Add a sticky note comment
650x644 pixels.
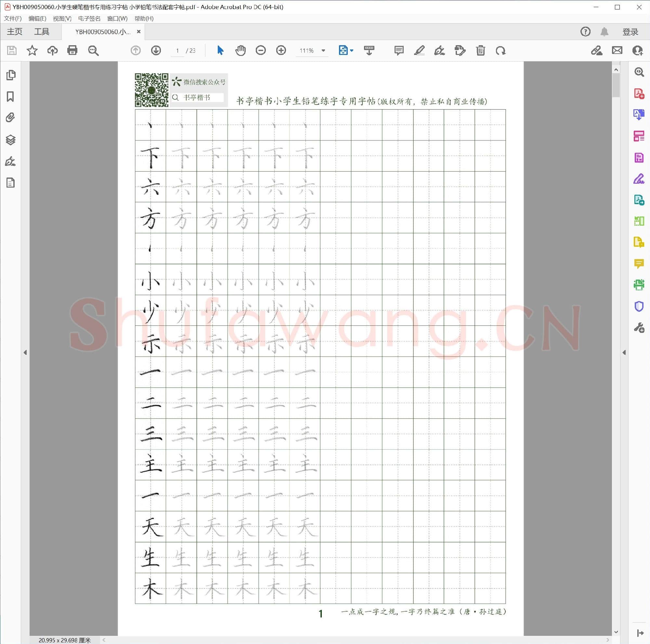click(x=399, y=50)
